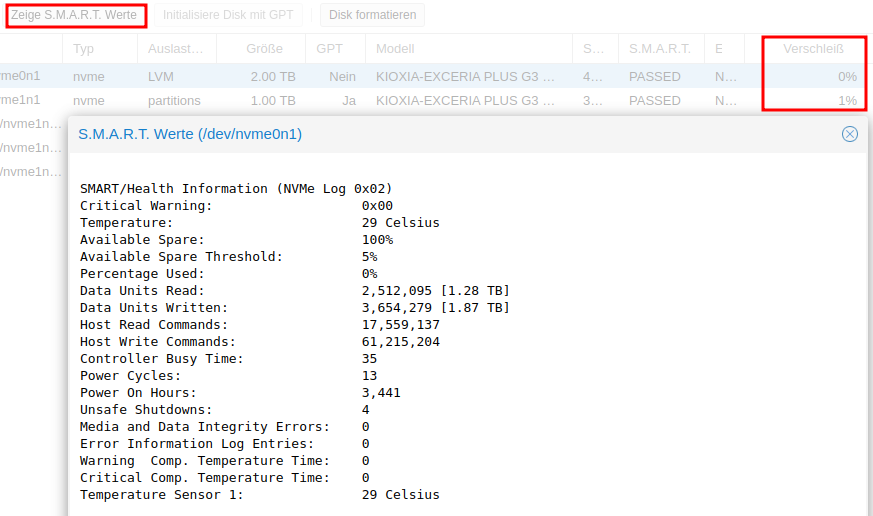Click the Modell column header
Screen dimensions: 873x516
395,49
